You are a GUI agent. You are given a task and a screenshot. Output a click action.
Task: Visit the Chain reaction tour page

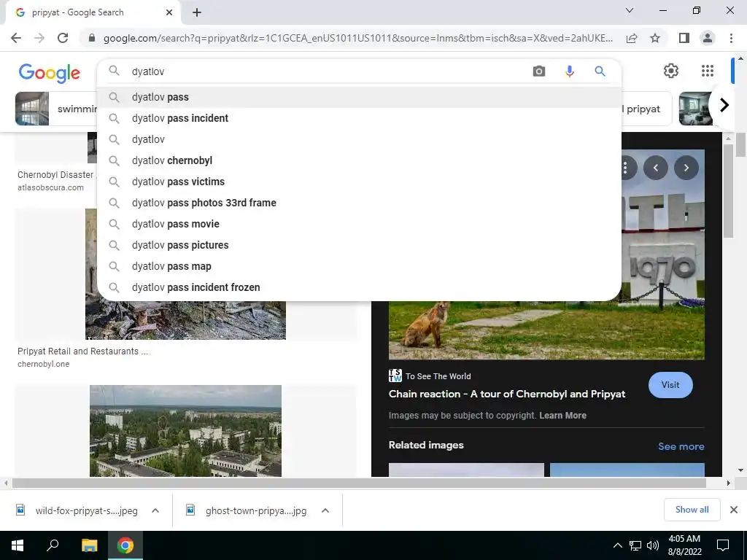pyautogui.click(x=670, y=385)
